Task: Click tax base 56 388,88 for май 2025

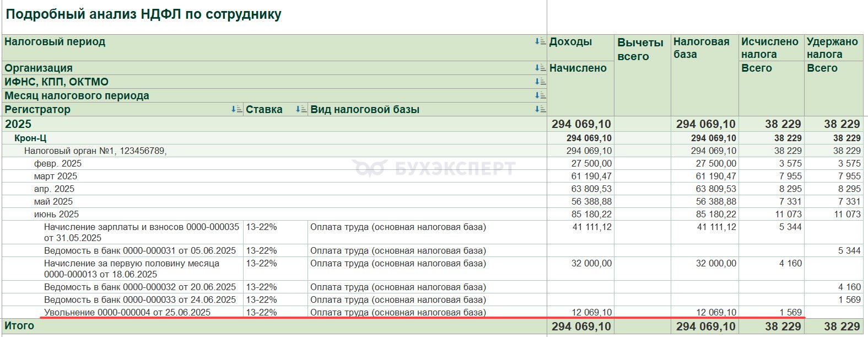Action: point(716,201)
